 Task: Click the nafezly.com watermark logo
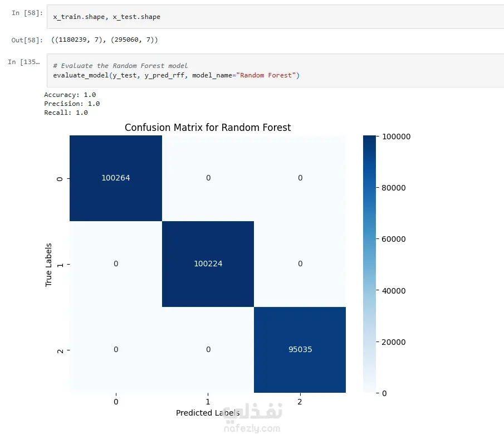[252, 418]
